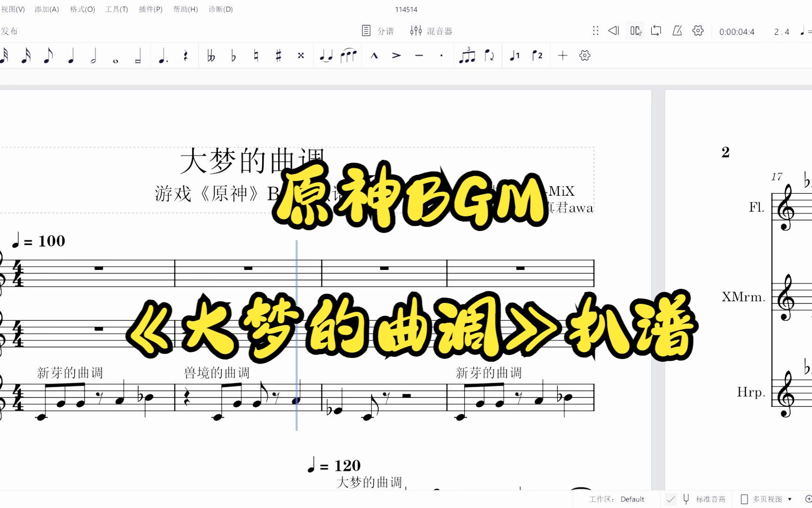Rewind playback to the start
This screenshot has height=508, width=812.
pos(613,31)
